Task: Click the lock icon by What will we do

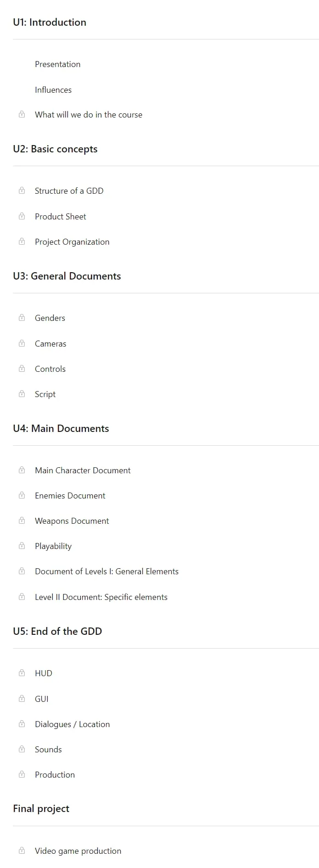Action: tap(22, 114)
